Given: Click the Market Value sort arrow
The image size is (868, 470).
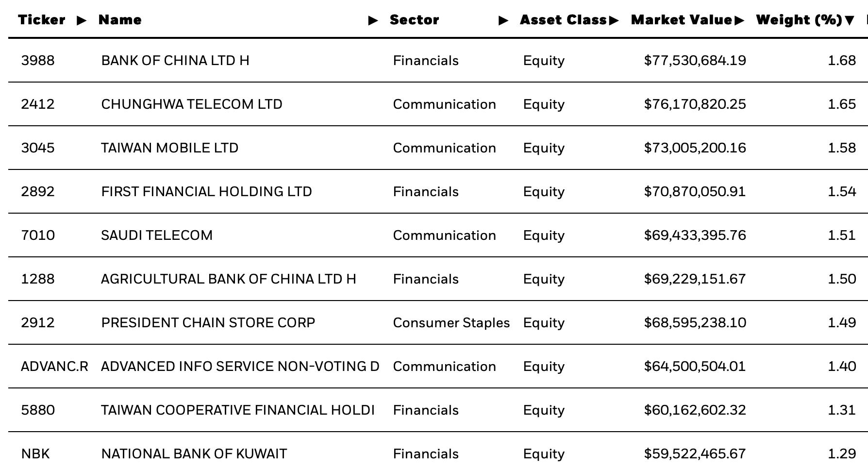Looking at the screenshot, I should coord(739,20).
